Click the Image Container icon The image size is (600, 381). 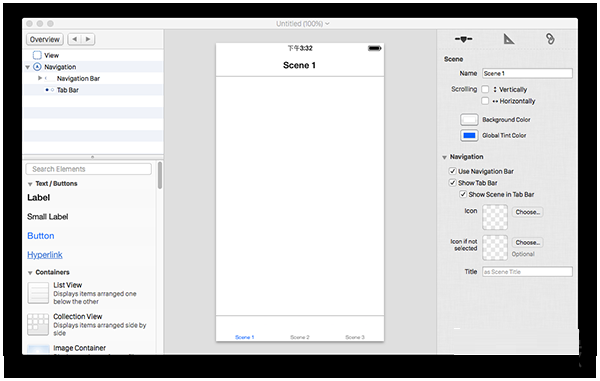point(38,349)
